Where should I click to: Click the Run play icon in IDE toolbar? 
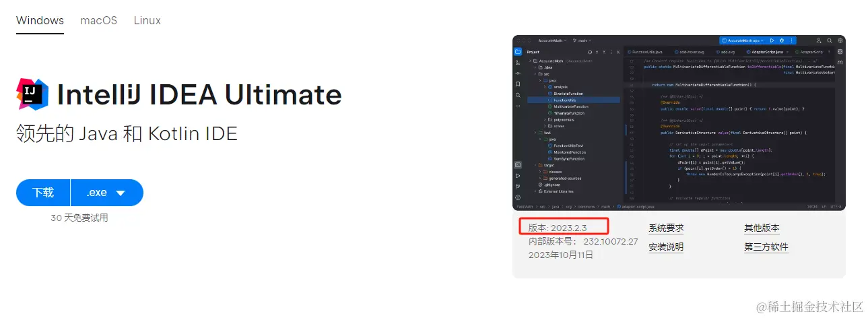point(772,40)
